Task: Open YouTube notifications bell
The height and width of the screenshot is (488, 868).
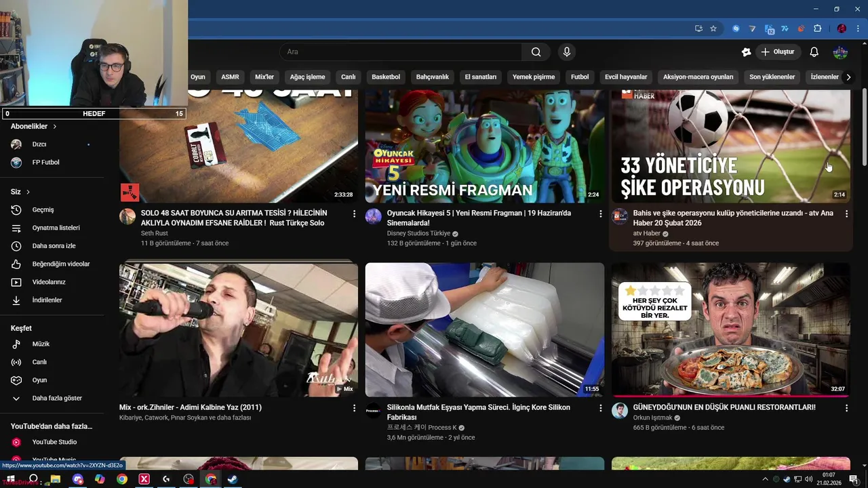Action: (814, 52)
